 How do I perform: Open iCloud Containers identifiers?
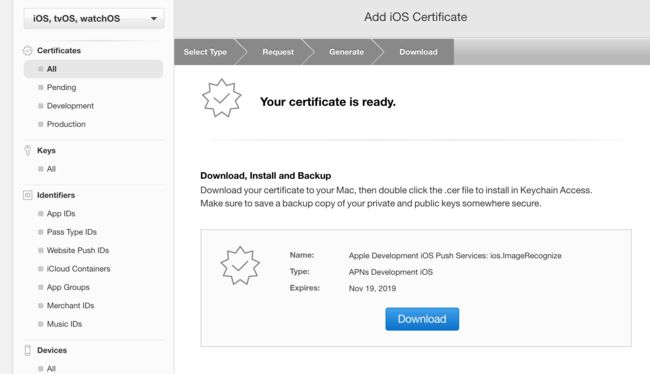(78, 269)
